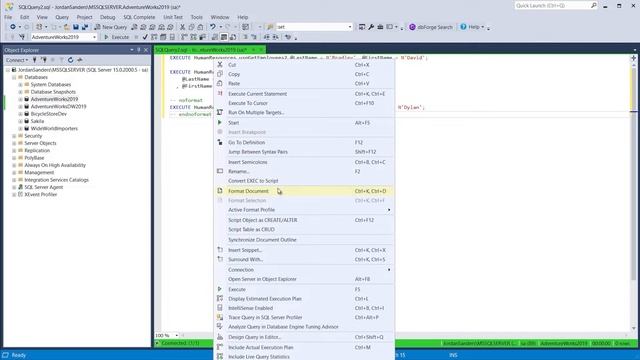Collapse the Databases tree node
Screen dimensions: 640x360
[14, 77]
